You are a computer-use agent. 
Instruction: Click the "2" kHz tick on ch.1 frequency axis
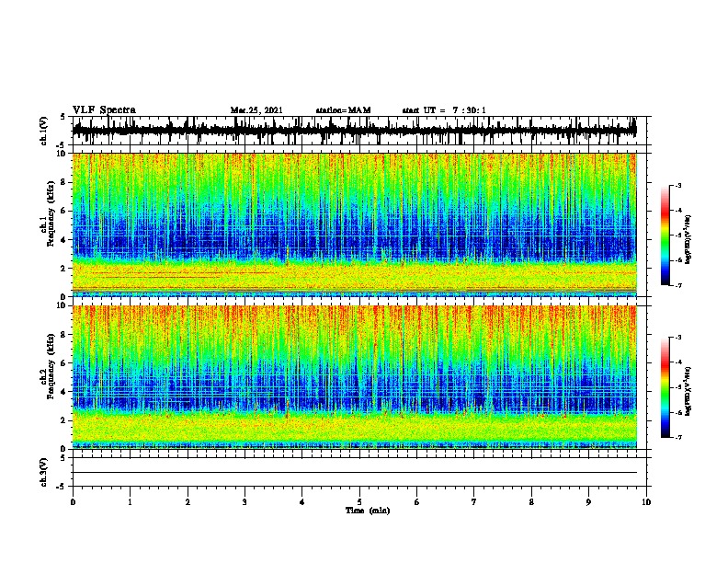tap(63, 268)
